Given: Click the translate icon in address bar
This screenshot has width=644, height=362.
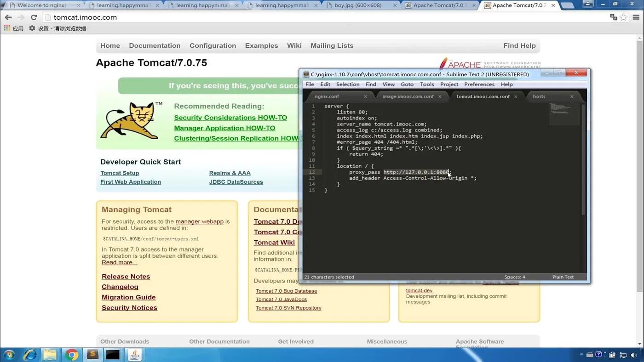Looking at the screenshot, I should click(x=613, y=17).
